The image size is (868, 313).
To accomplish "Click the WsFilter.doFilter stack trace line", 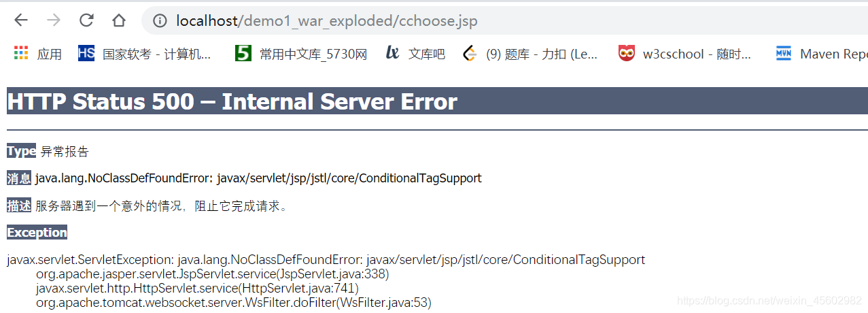I will tap(234, 302).
